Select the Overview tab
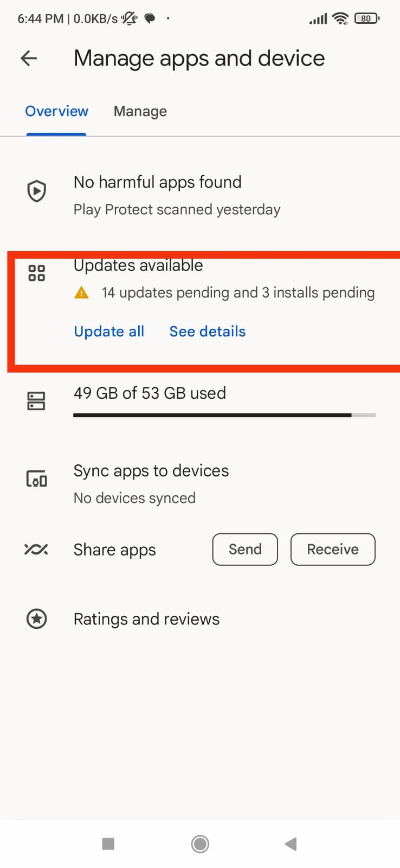Image resolution: width=400 pixels, height=868 pixels. pyautogui.click(x=56, y=112)
